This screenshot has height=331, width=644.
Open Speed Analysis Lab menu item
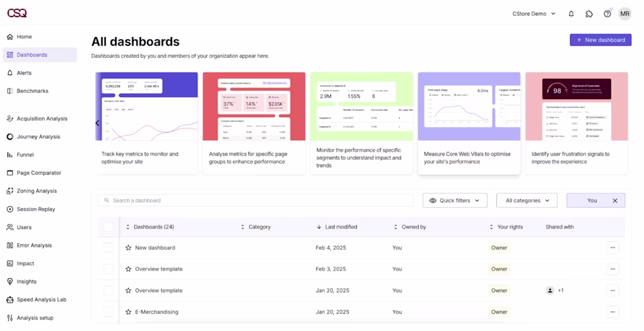click(41, 300)
